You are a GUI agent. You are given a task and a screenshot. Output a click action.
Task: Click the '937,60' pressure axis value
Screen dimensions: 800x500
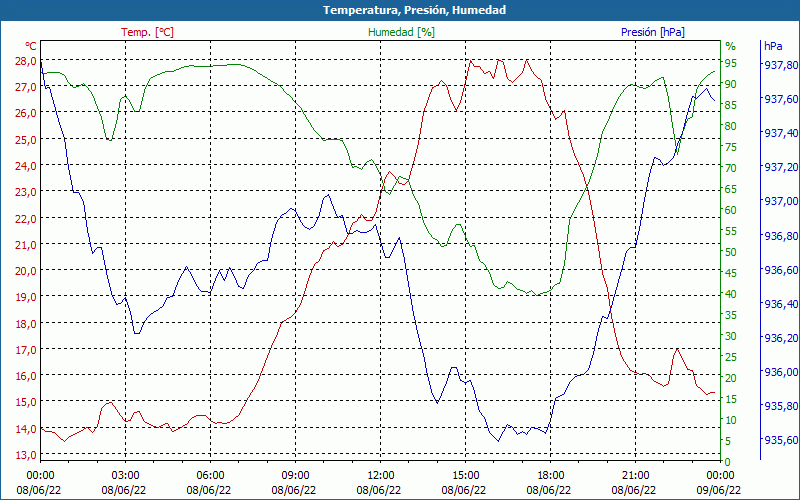(x=781, y=99)
